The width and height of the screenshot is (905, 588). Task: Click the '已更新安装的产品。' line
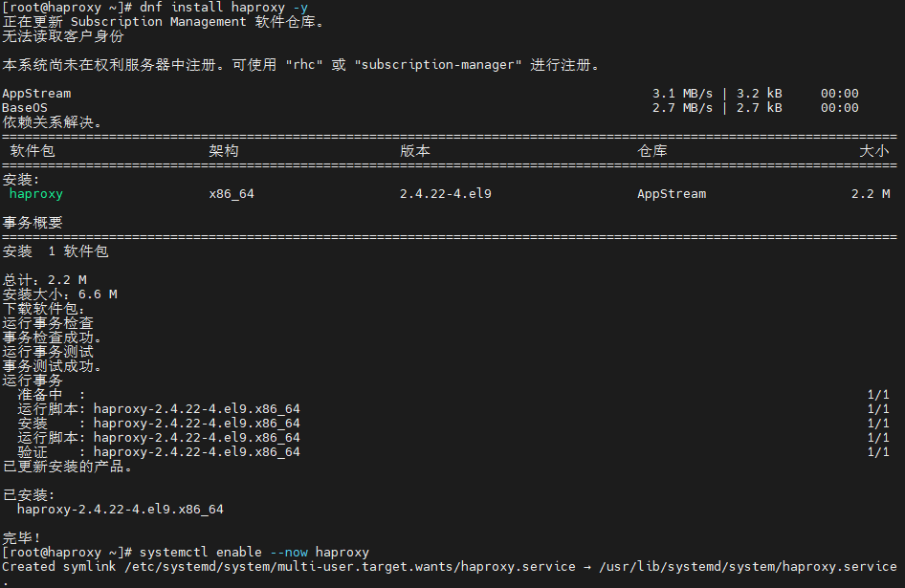click(x=68, y=467)
